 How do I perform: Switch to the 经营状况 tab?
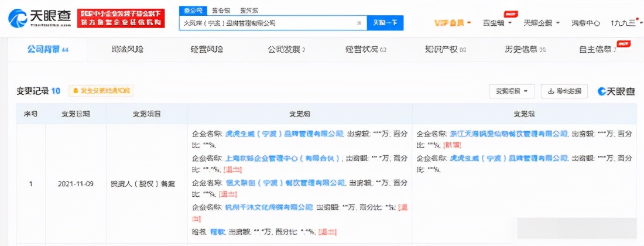tap(366, 50)
